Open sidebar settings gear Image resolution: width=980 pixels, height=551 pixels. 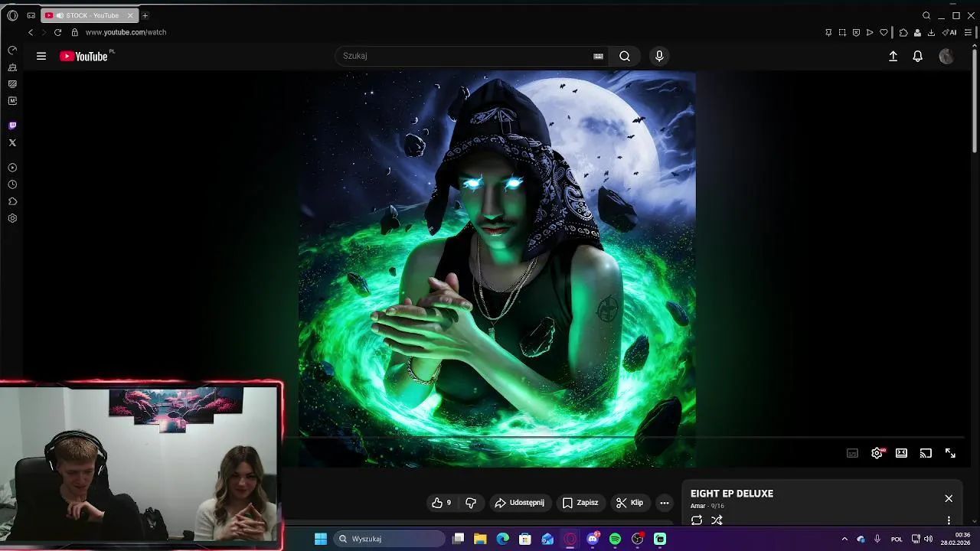(12, 218)
